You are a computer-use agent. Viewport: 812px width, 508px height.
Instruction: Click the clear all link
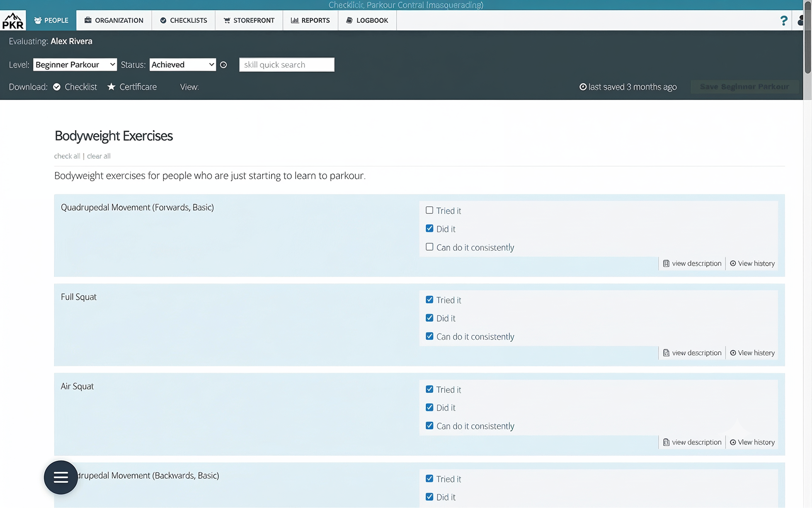99,156
